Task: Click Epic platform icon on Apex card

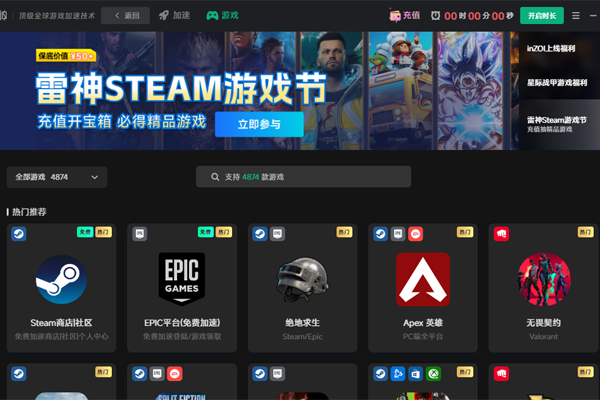Action: click(398, 233)
